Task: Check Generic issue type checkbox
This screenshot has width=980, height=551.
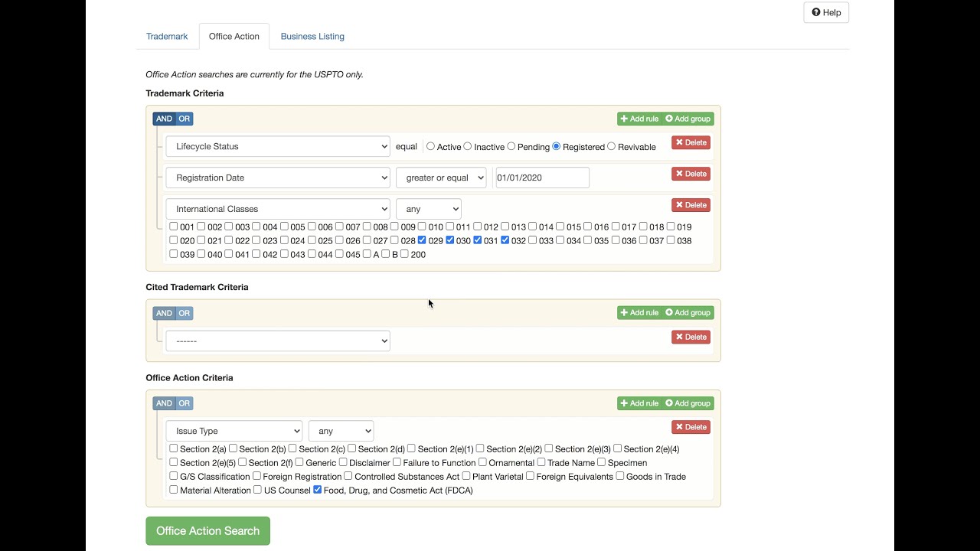Action: click(x=299, y=462)
